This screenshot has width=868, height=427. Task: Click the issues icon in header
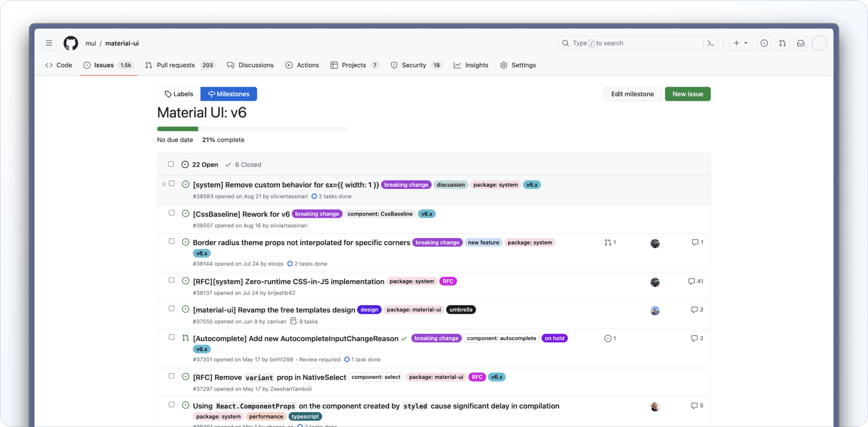click(x=764, y=43)
